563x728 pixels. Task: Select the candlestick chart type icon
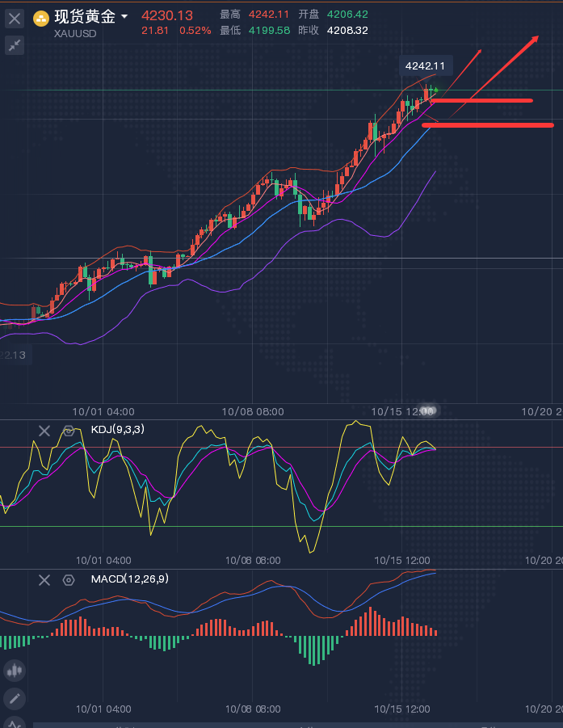point(15,670)
